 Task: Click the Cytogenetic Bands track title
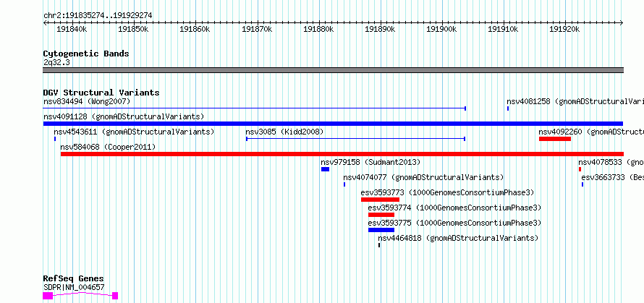pos(86,54)
